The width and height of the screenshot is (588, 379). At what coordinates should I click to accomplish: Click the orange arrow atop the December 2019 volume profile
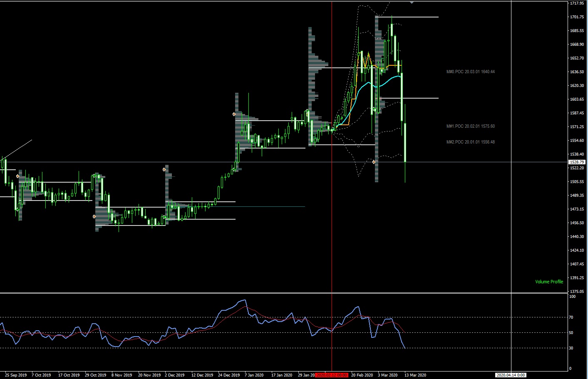coord(164,169)
